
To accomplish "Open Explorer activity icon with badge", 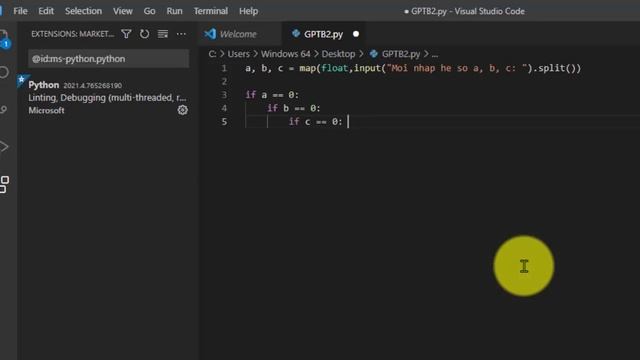I will tap(4, 39).
